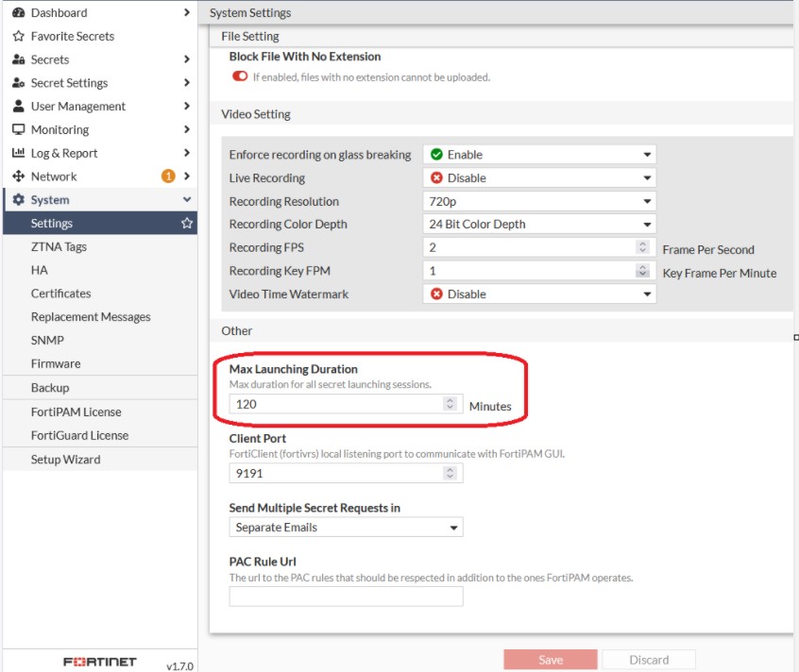Click the Fortinet logo
Viewport: 799px width, 672px height.
click(x=100, y=662)
